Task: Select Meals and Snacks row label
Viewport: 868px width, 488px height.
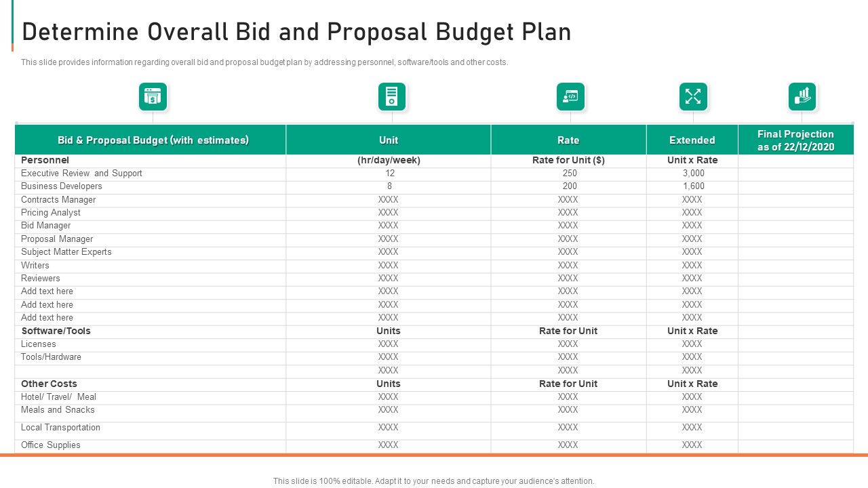Action: (58, 410)
